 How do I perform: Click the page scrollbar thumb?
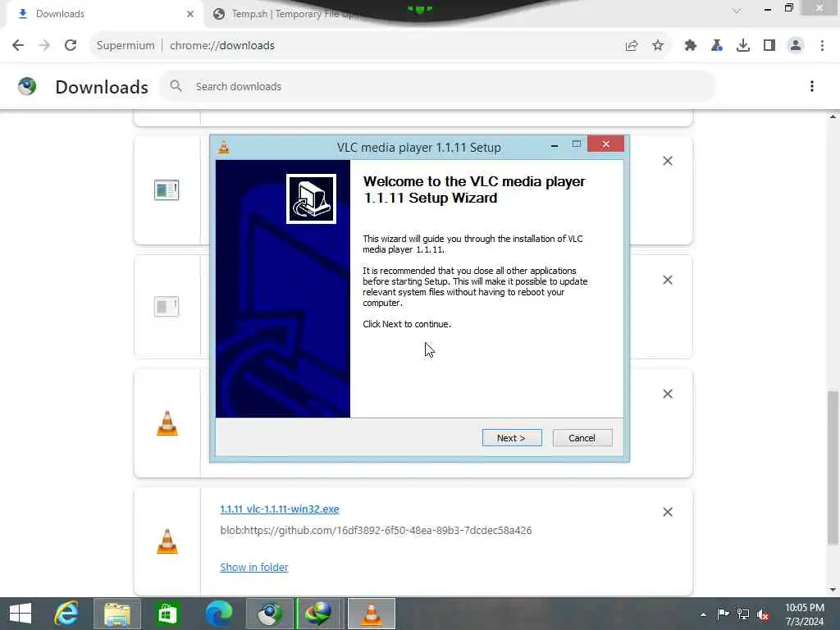coord(833,468)
